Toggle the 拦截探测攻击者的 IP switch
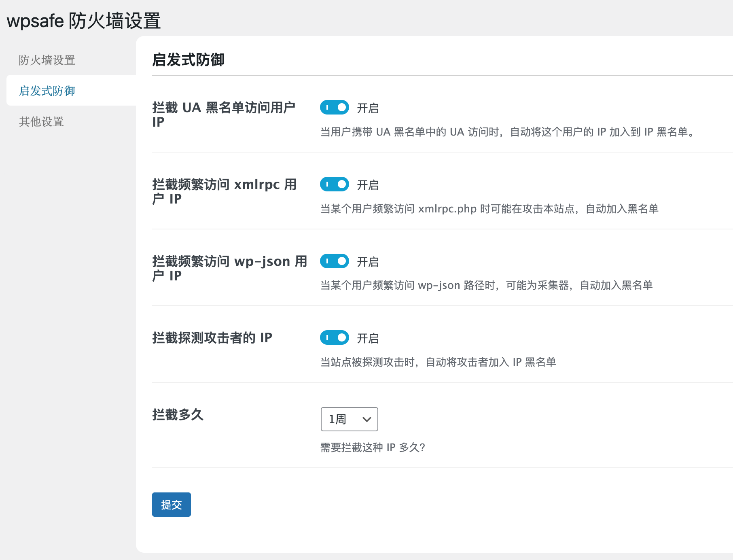 tap(335, 337)
